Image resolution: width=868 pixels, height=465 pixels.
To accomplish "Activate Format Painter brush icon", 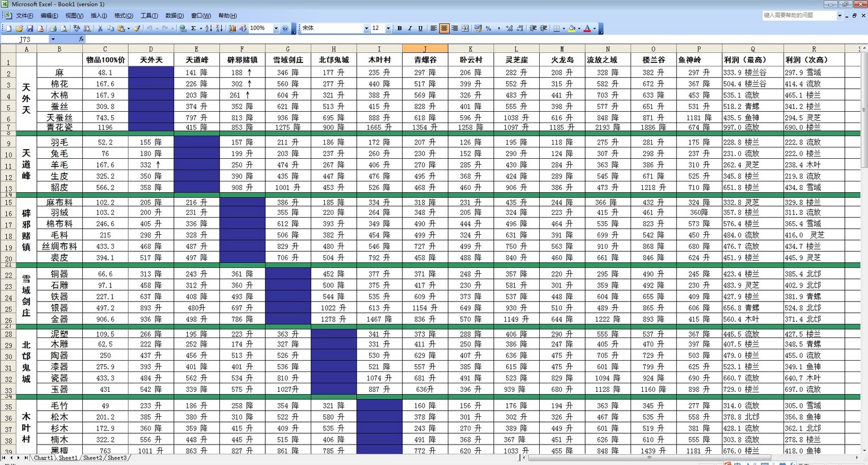I will 137,28.
